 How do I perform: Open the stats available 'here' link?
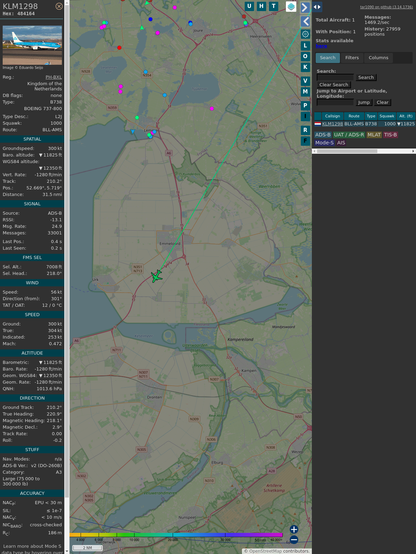(x=321, y=46)
